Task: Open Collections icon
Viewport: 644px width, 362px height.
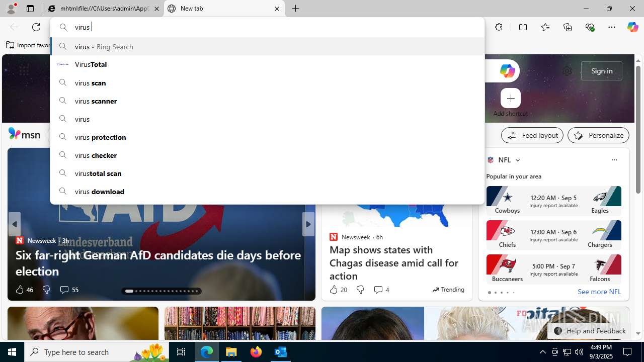Action: click(568, 27)
